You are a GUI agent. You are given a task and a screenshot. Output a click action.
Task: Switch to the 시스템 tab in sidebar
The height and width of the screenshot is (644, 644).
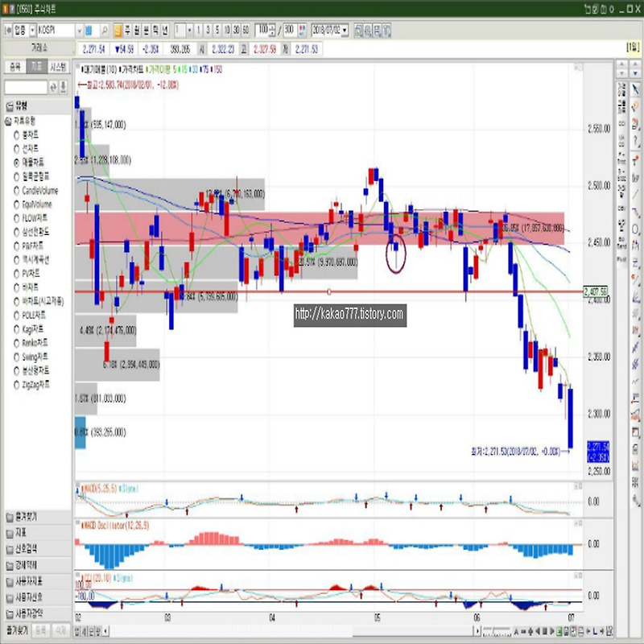tap(58, 68)
